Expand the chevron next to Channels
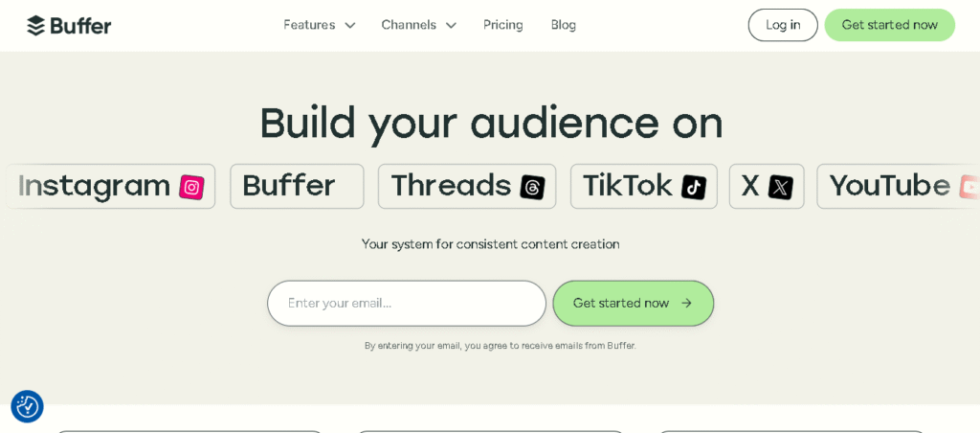 451,26
